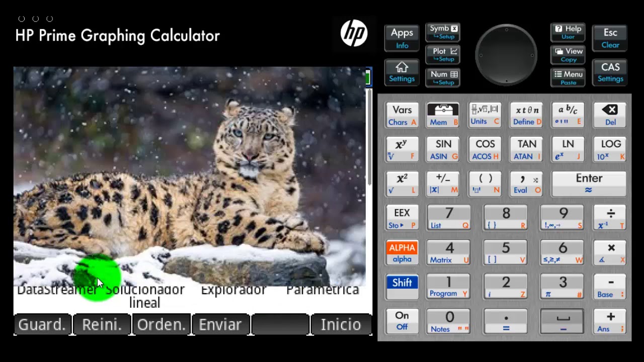
Task: Select the Guard. soft menu item
Action: 42,325
